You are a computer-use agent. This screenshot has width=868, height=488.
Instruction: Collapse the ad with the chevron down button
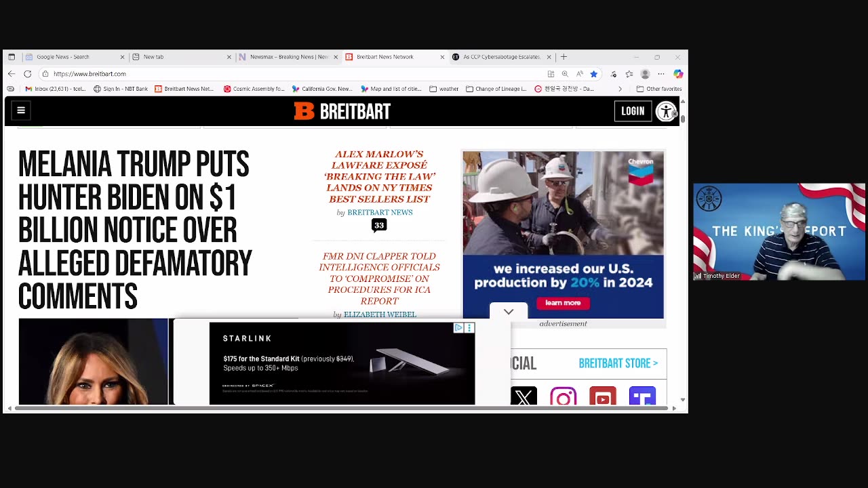509,311
